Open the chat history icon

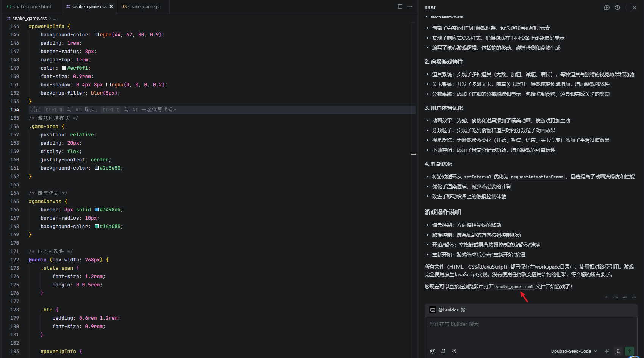pyautogui.click(x=617, y=8)
